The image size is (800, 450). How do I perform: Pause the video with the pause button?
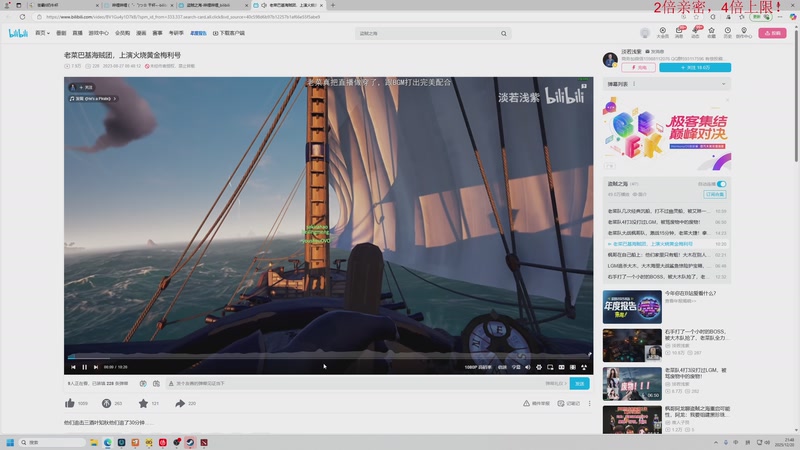[x=84, y=367]
